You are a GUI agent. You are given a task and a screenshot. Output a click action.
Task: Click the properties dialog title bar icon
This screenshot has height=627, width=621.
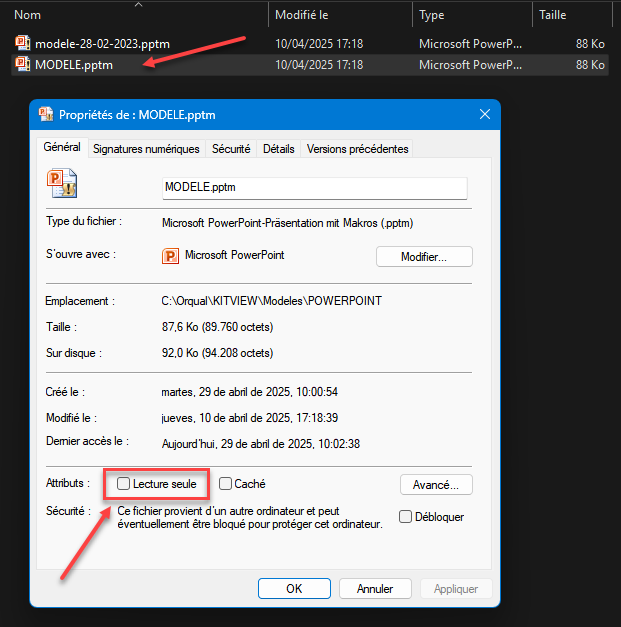[46, 115]
